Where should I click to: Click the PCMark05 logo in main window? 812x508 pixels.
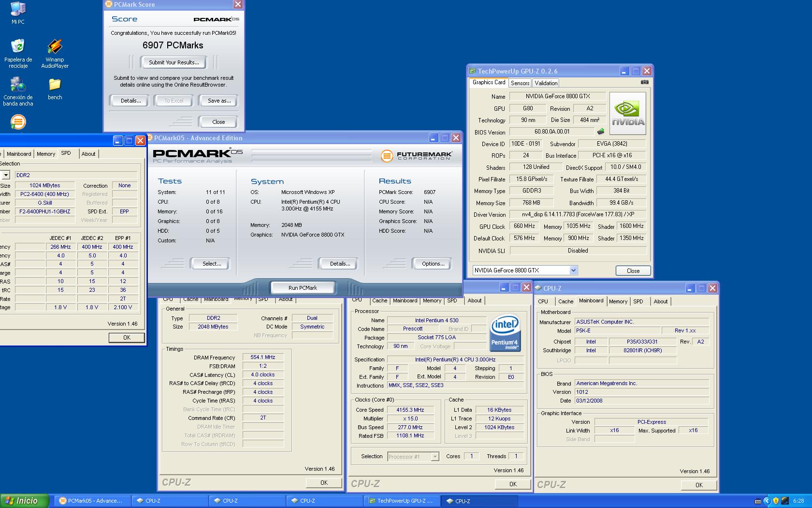point(198,155)
